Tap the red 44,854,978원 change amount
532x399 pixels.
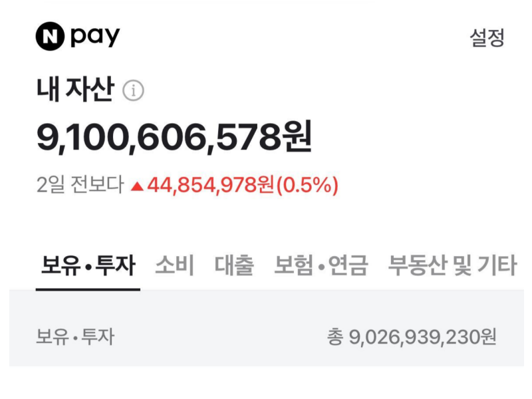pyautogui.click(x=210, y=186)
